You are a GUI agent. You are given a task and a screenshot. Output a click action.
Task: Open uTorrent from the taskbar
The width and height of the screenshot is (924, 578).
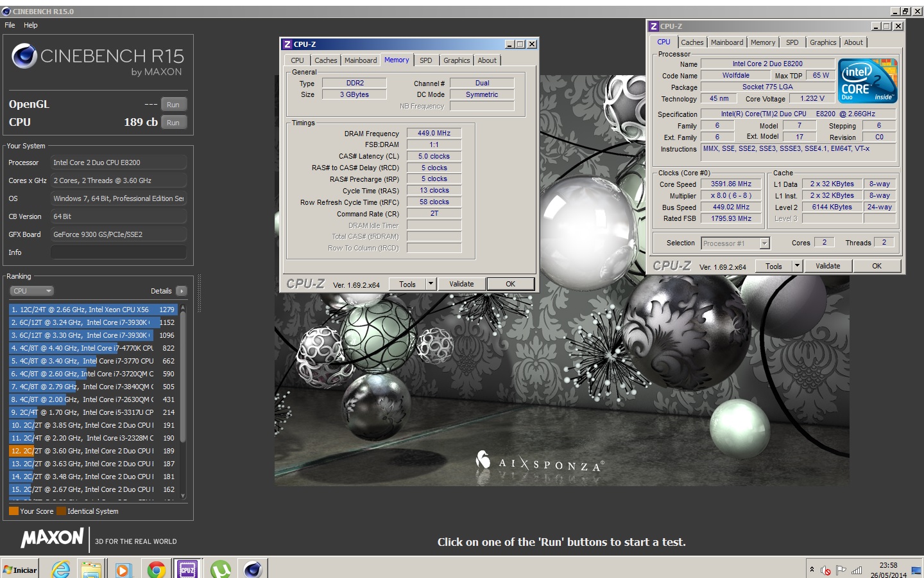(x=221, y=570)
